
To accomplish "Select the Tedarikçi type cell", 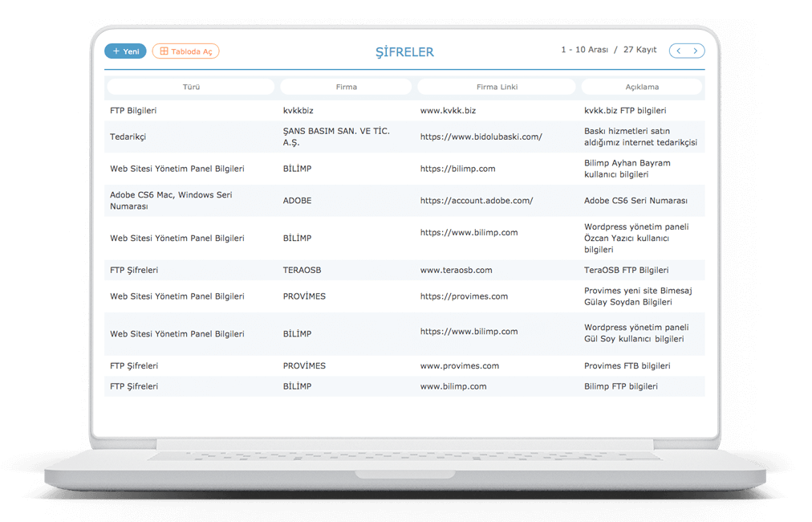I will tap(128, 137).
